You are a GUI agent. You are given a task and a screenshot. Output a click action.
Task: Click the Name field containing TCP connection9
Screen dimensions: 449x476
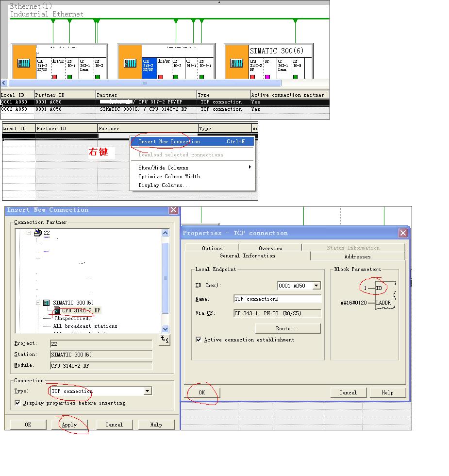277,299
